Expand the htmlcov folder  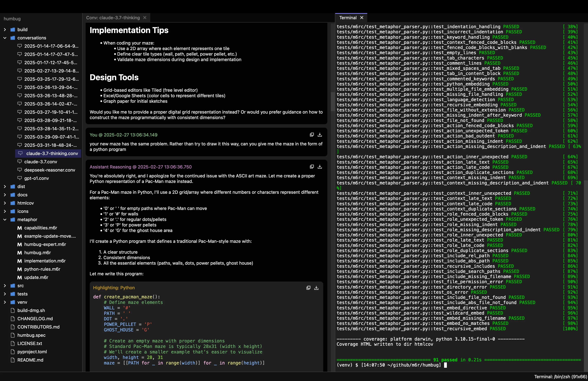[x=5, y=203]
